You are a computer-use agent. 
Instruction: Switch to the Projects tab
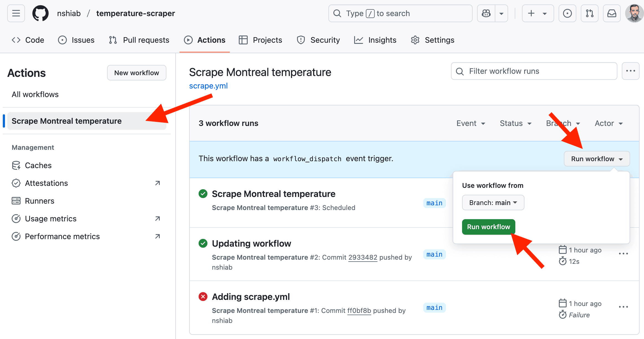click(x=260, y=40)
